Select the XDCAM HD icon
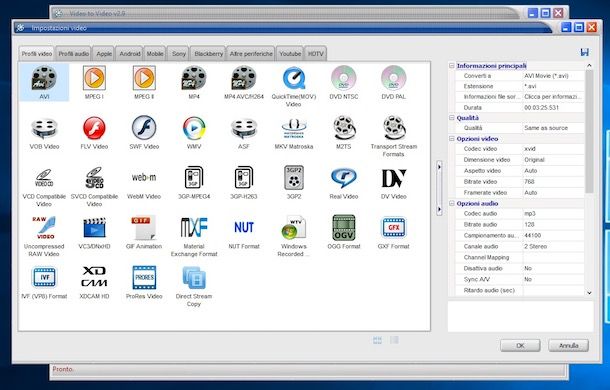Screen dimensions: 610x390 tap(94, 277)
